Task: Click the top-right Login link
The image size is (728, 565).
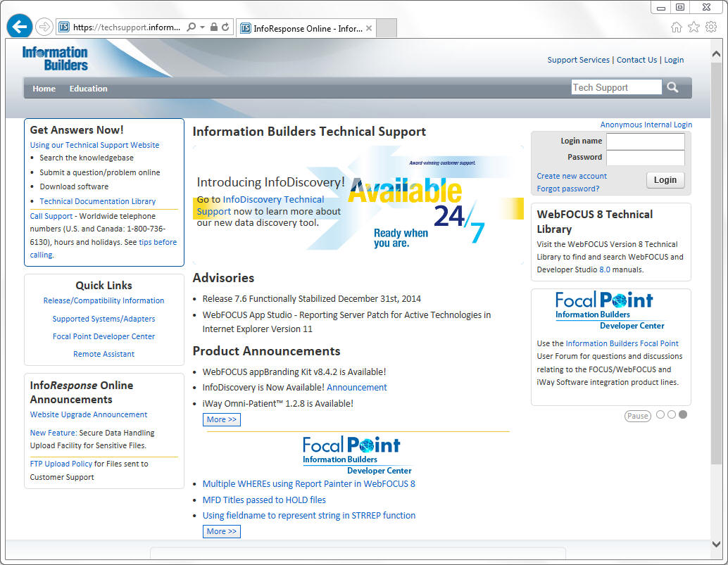Action: click(674, 60)
